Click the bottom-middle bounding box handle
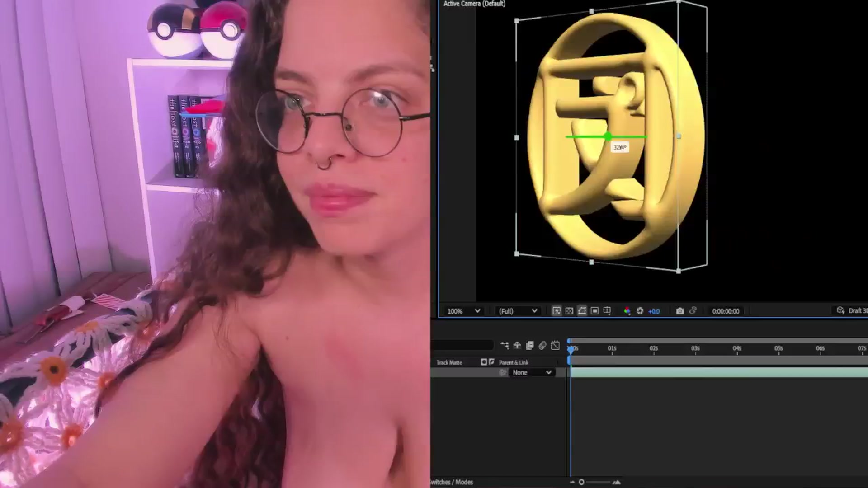868x488 pixels. coord(592,262)
